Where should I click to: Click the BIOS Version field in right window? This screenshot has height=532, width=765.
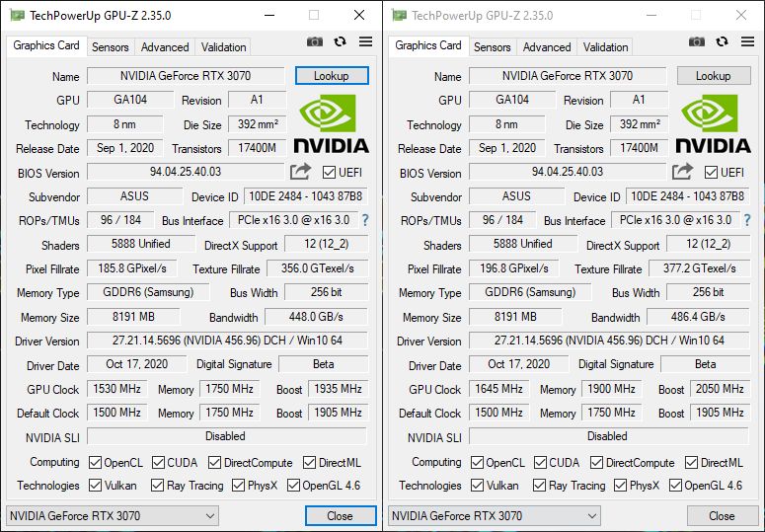(568, 172)
